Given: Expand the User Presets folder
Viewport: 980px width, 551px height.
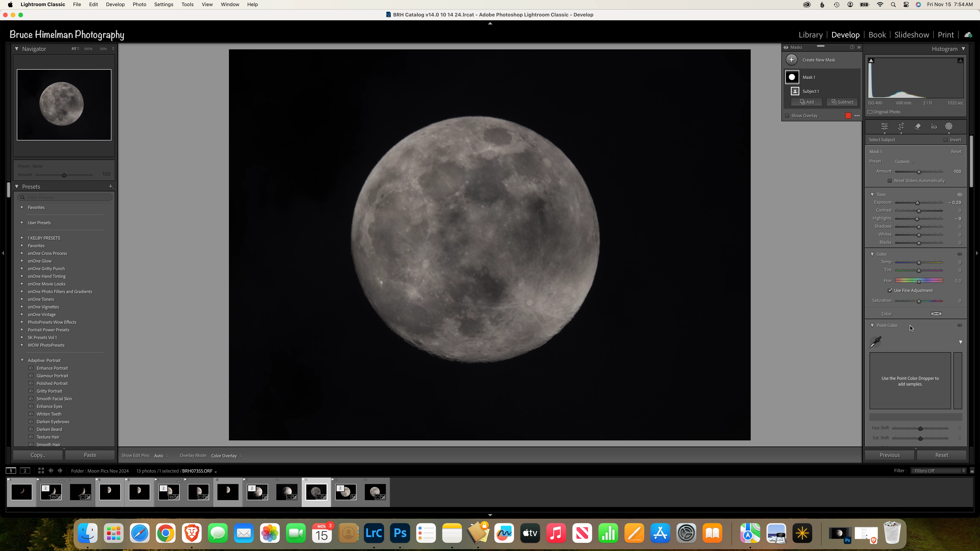Looking at the screenshot, I should pyautogui.click(x=22, y=223).
